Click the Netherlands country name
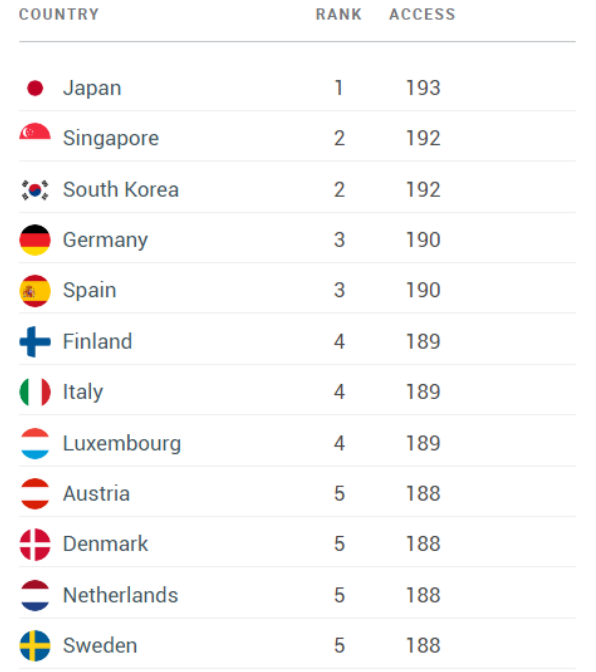The image size is (596, 672). click(x=120, y=595)
